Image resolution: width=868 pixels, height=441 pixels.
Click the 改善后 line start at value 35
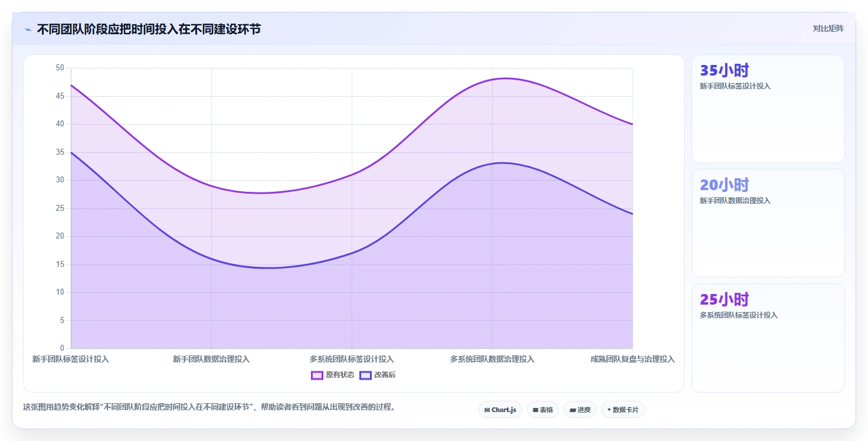(71, 152)
